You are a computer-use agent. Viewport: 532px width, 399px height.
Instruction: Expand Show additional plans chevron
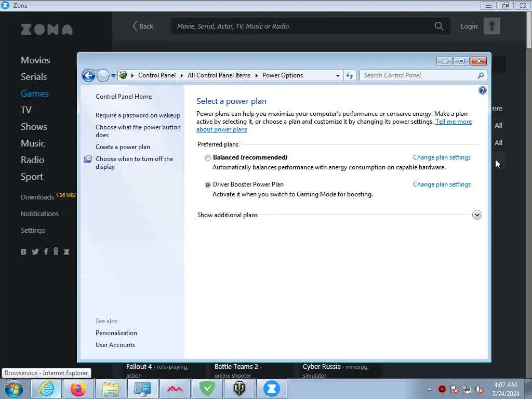click(x=477, y=215)
